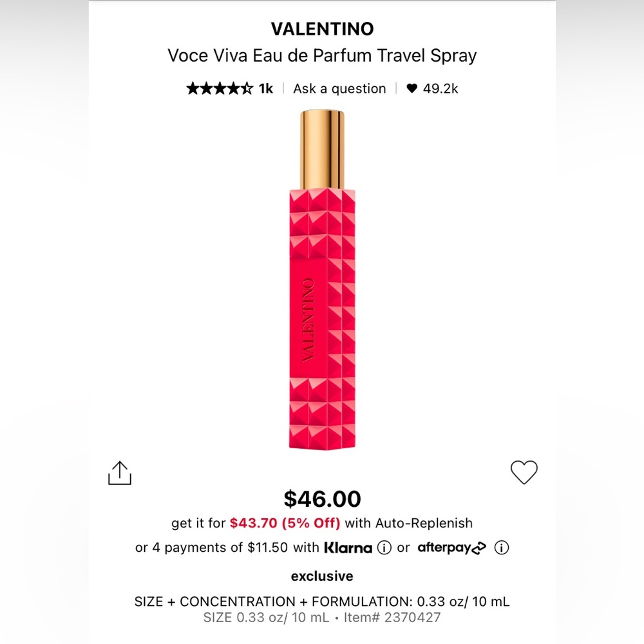This screenshot has width=644, height=644.
Task: Select the VALENTINO brand name
Action: point(322,28)
